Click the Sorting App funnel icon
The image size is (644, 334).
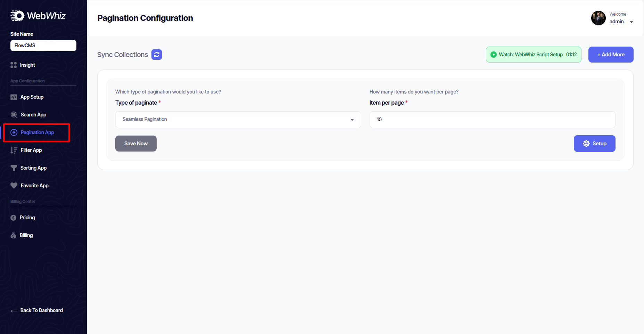[14, 168]
